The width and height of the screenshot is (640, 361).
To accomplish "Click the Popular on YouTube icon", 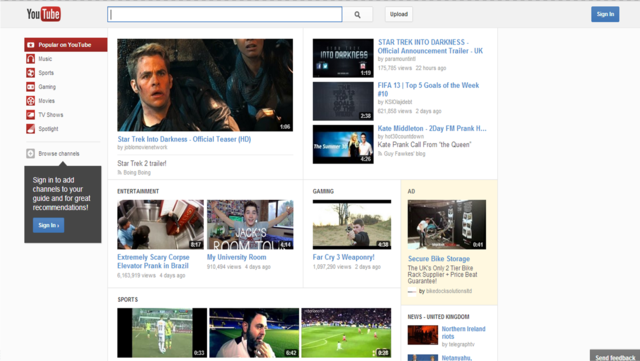I will (x=31, y=45).
